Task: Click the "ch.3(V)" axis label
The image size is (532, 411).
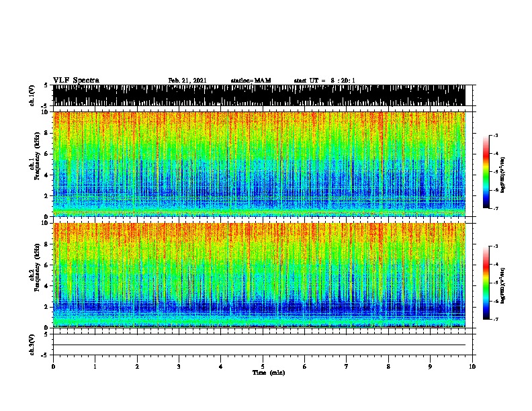Action: point(32,345)
